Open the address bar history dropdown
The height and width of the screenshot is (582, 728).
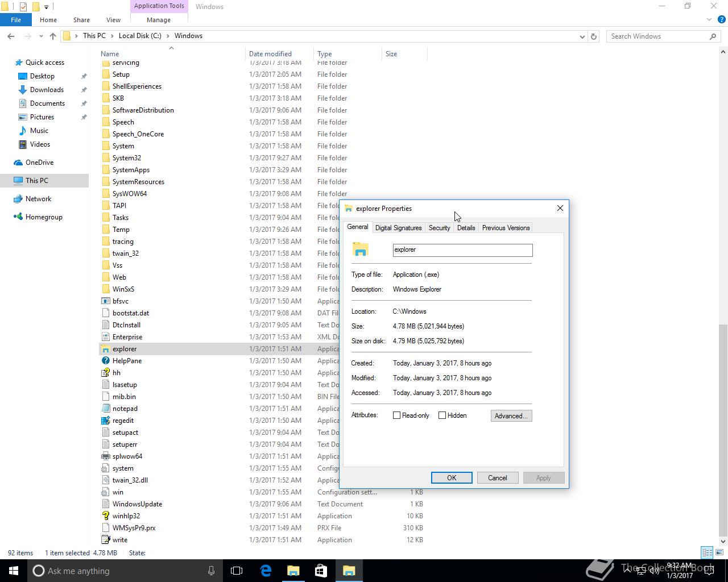coord(582,36)
